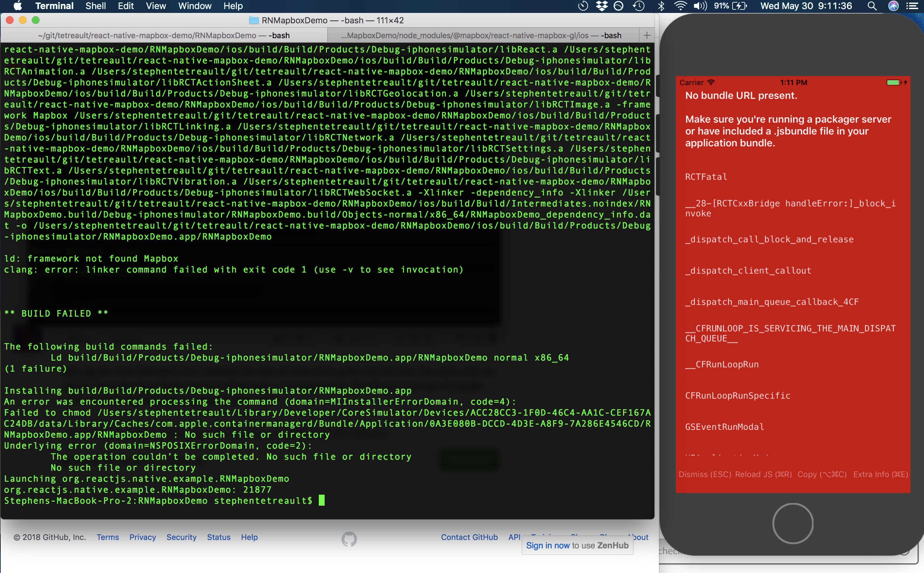This screenshot has height=573, width=924.
Task: Click 'Sign in now' ZenHub link
Action: click(x=548, y=545)
